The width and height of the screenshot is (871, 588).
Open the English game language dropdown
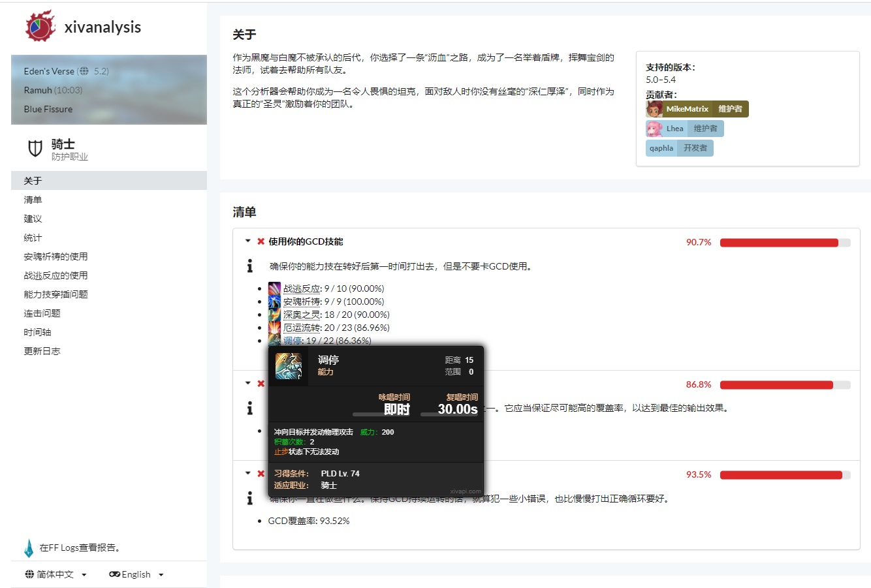pyautogui.click(x=136, y=574)
